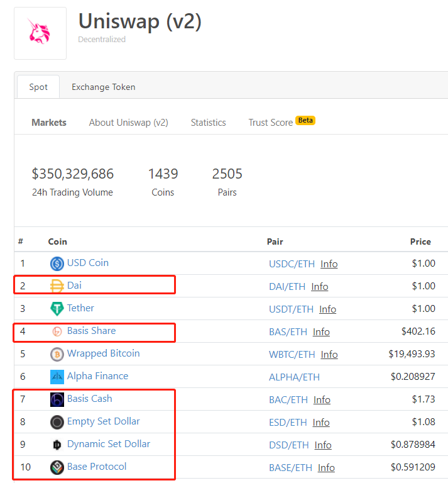Click the 2505 Pairs count
Viewport: 448px width, 483px height.
[x=227, y=174]
